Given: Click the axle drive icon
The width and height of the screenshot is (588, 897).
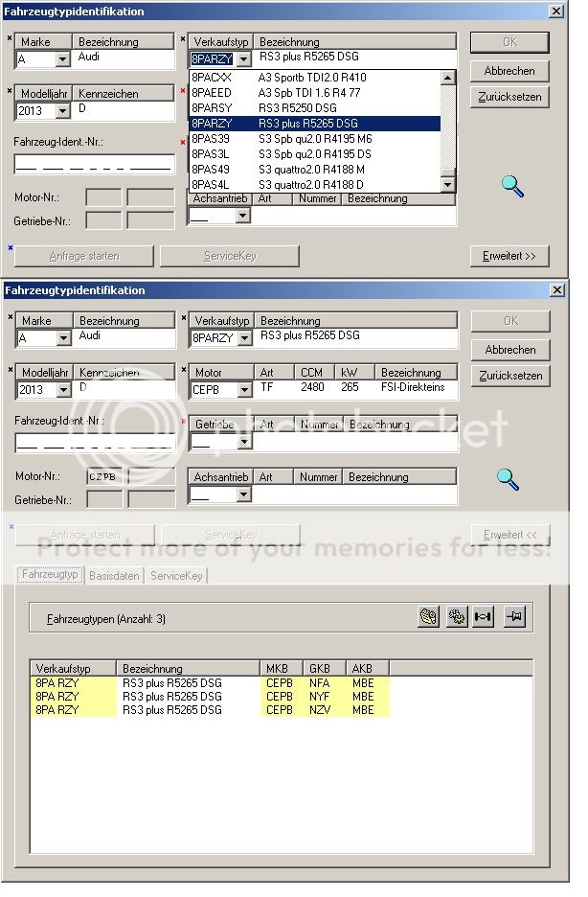Looking at the screenshot, I should coord(483,618).
